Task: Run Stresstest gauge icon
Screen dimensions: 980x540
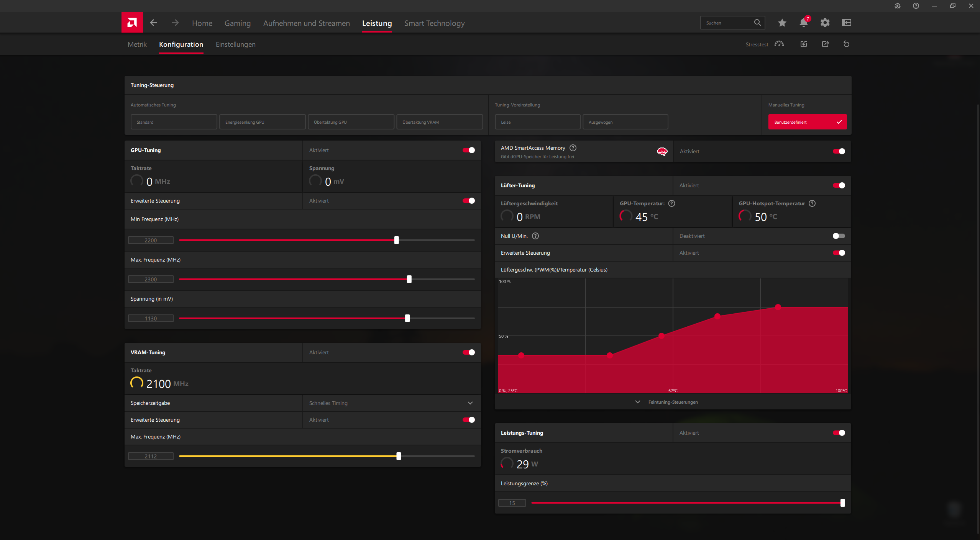Action: (779, 44)
